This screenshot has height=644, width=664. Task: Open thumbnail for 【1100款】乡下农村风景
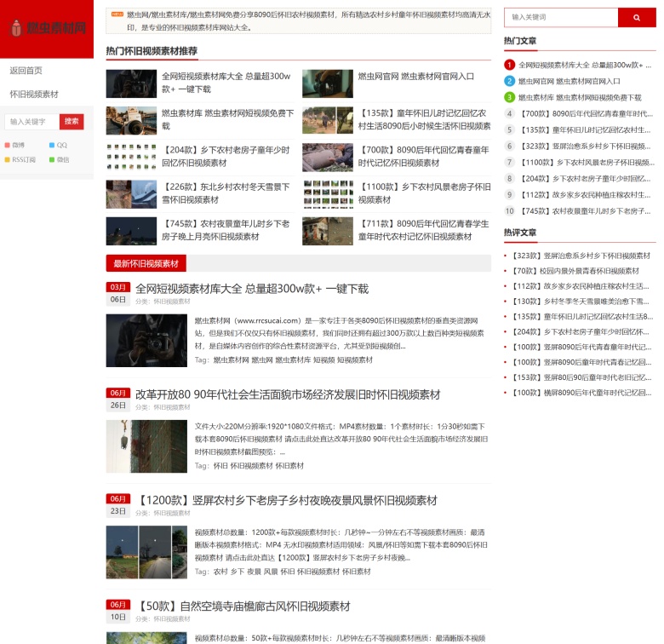click(328, 194)
